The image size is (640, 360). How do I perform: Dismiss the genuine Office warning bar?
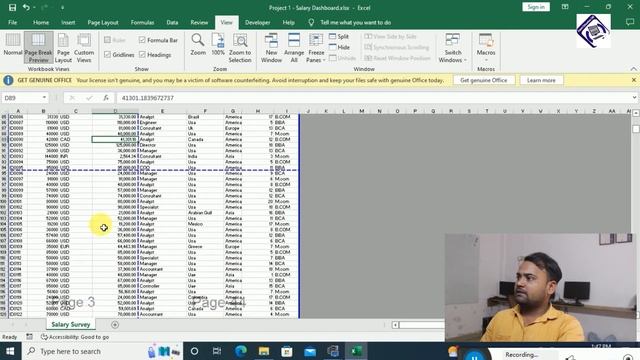point(633,80)
